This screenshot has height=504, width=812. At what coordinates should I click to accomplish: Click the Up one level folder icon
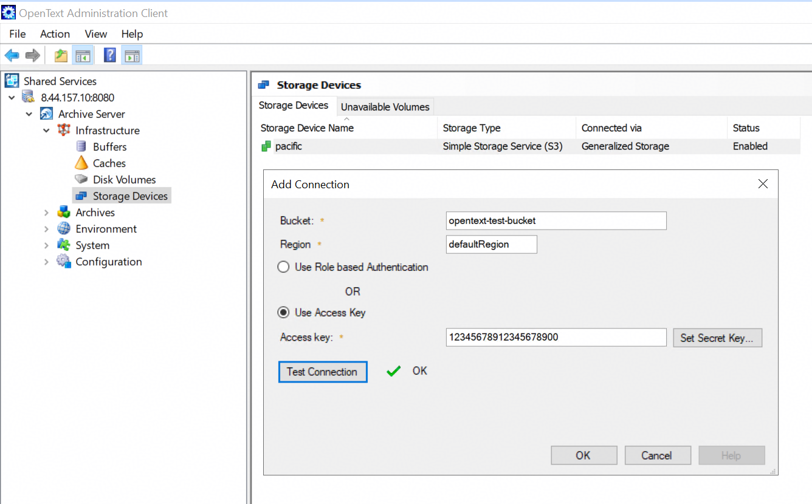(x=61, y=56)
